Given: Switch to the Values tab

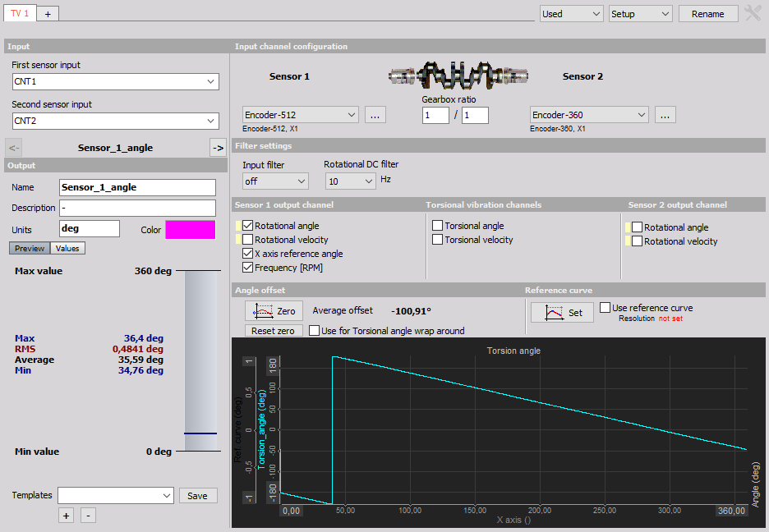Looking at the screenshot, I should click(x=67, y=249).
